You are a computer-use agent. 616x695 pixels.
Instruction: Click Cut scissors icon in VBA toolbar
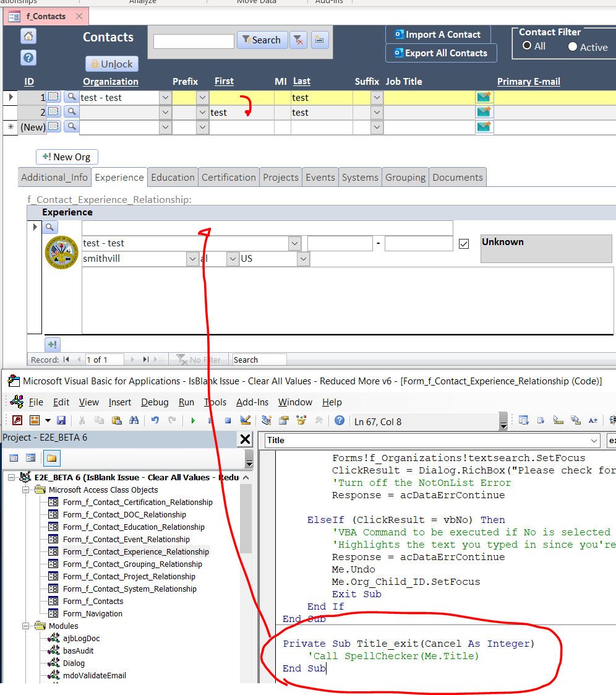[x=82, y=420]
